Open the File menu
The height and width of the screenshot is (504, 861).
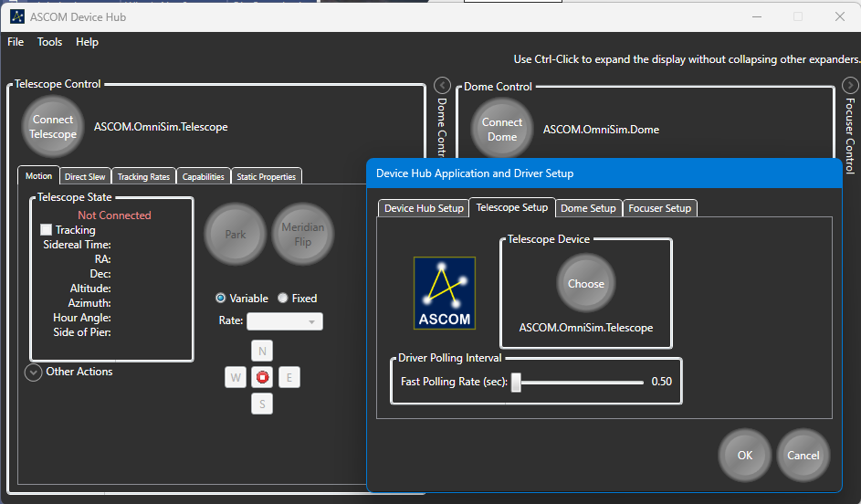tap(16, 42)
